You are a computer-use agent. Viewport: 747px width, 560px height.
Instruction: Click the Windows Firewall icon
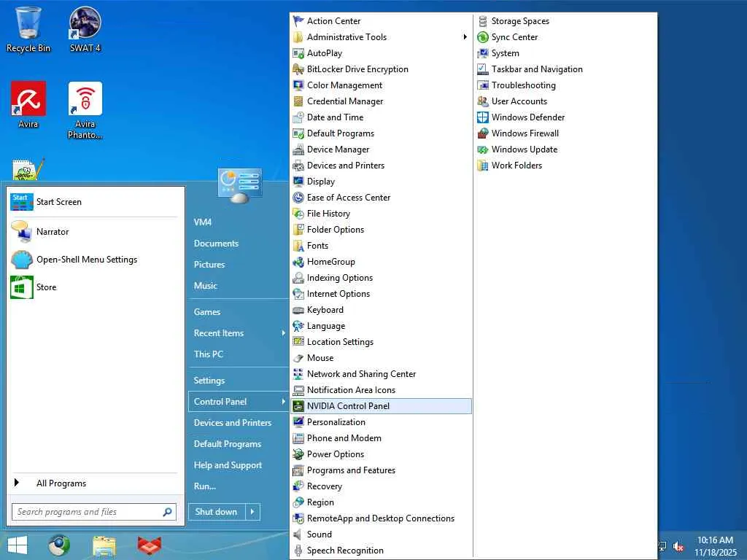click(483, 133)
